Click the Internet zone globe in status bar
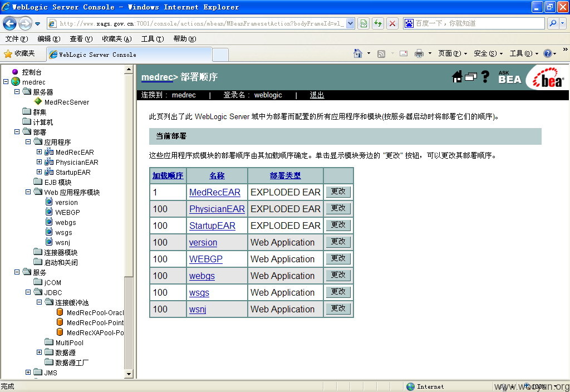The image size is (570, 392). point(410,386)
